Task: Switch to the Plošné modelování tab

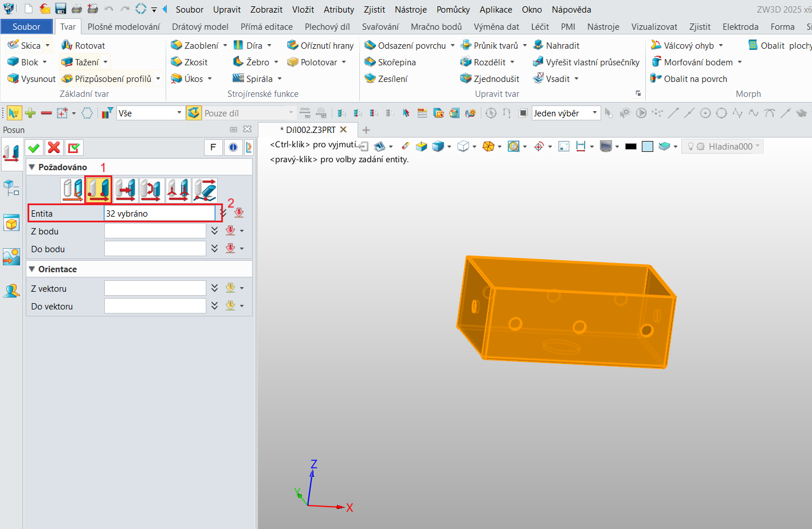Action: point(124,26)
